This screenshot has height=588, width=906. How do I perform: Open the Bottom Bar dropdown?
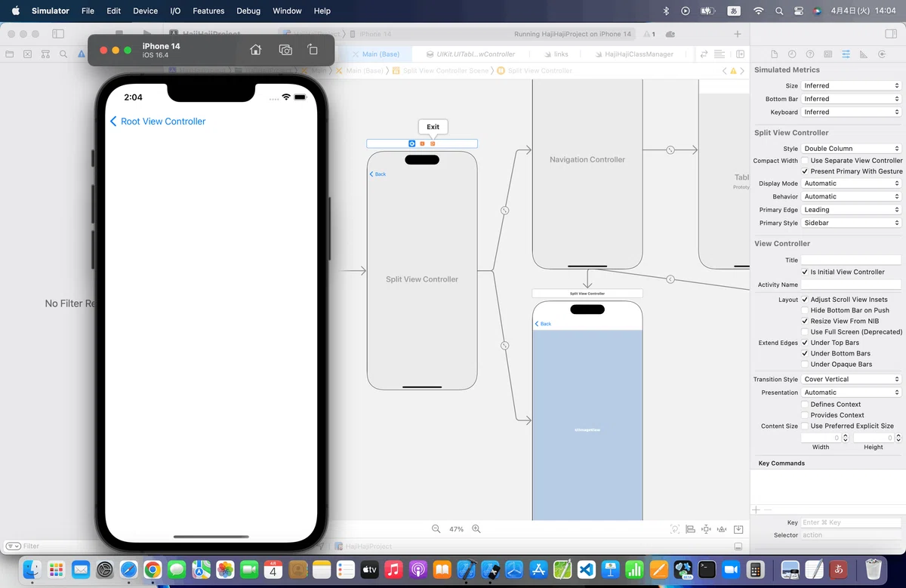click(x=851, y=99)
